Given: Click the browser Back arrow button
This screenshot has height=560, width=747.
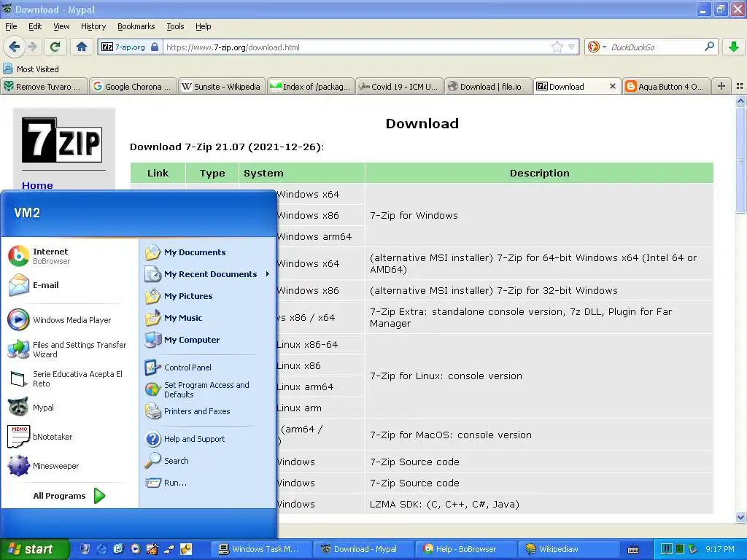Looking at the screenshot, I should tap(14, 47).
